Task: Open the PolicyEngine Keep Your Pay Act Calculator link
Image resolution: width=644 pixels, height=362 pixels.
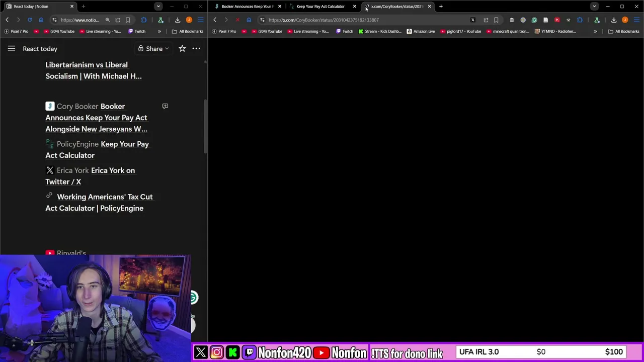Action: click(x=97, y=149)
